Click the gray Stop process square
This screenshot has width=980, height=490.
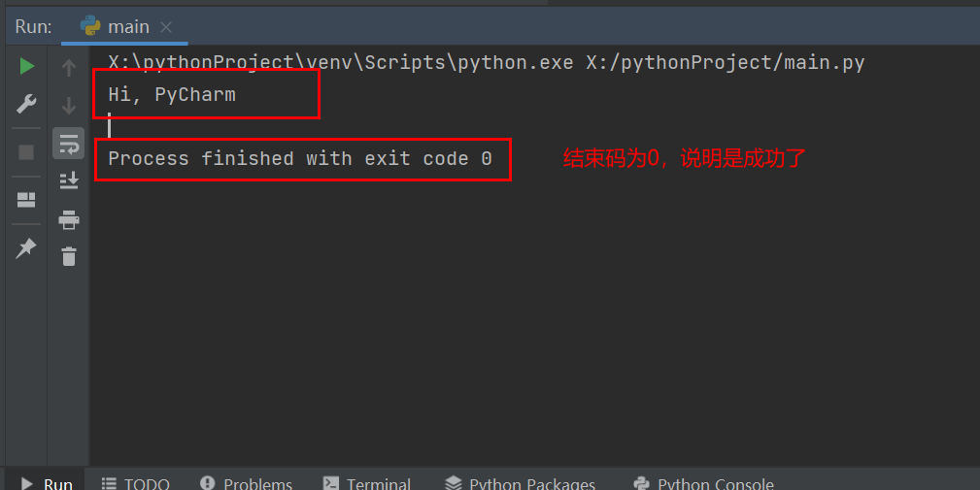[27, 152]
